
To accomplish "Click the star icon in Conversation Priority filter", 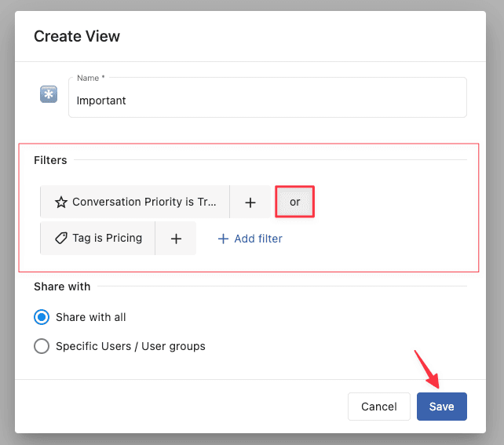I will pos(60,202).
